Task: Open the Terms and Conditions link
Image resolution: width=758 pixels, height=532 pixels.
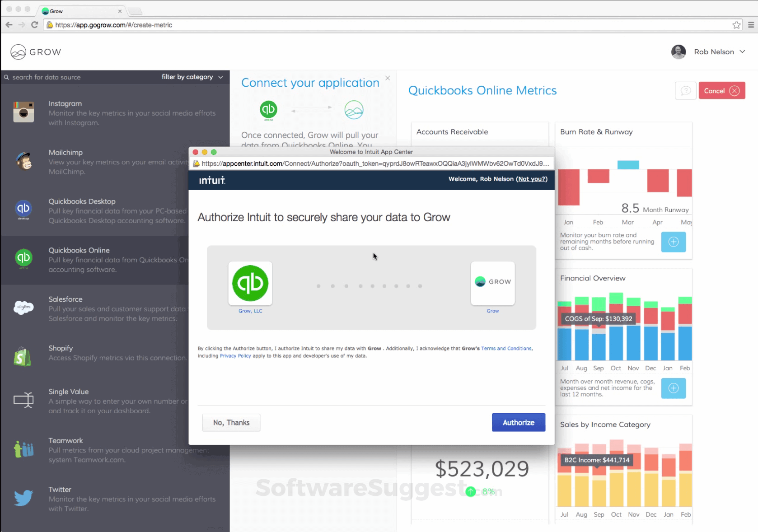Action: [506, 349]
